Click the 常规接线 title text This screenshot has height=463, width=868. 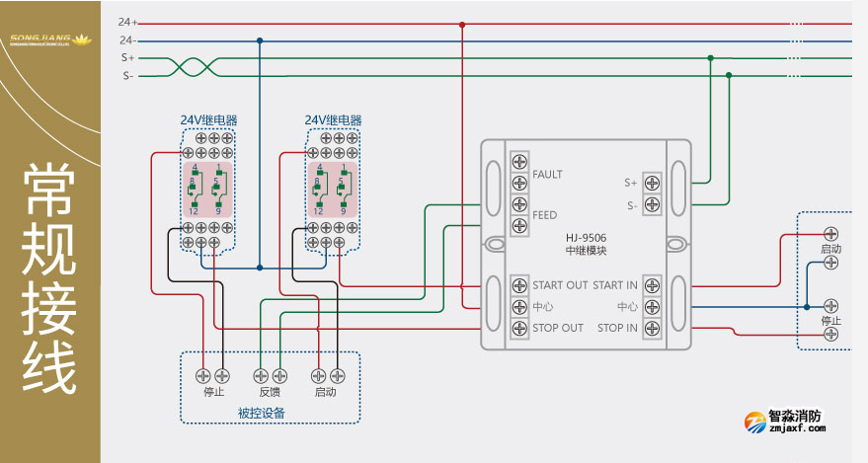[49, 278]
